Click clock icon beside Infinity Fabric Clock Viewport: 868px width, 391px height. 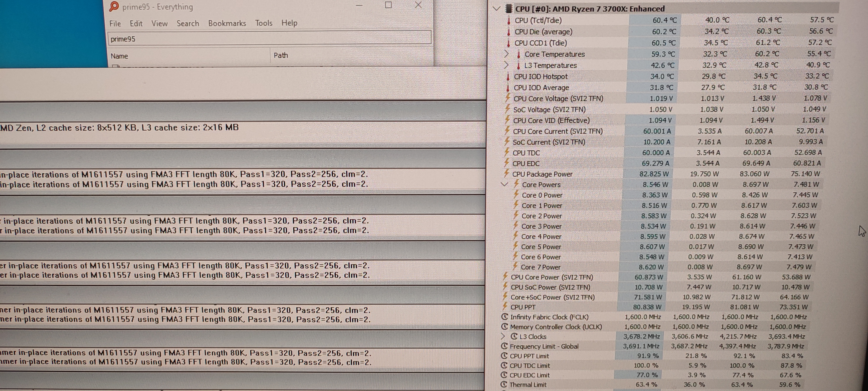point(505,317)
